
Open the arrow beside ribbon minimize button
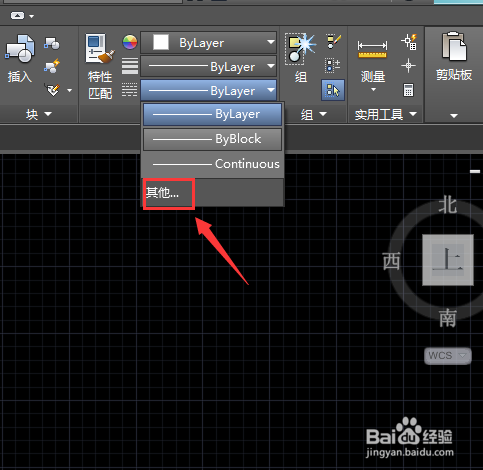pos(32,16)
